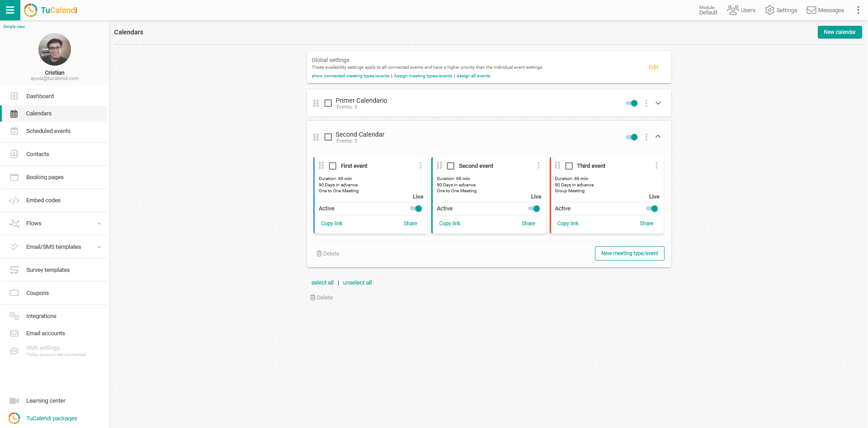Open top-right vertical dots menu
This screenshot has width=868, height=428.
coord(858,10)
